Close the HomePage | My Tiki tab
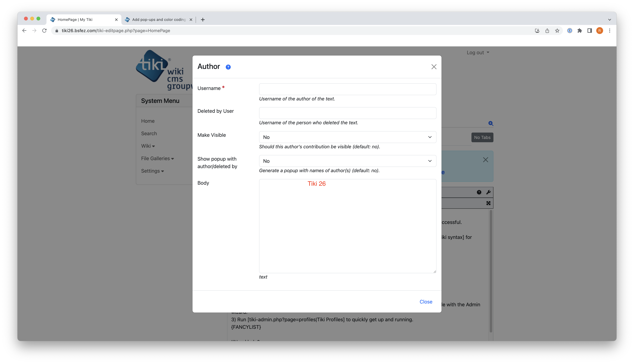The width and height of the screenshot is (634, 364). pos(116,19)
